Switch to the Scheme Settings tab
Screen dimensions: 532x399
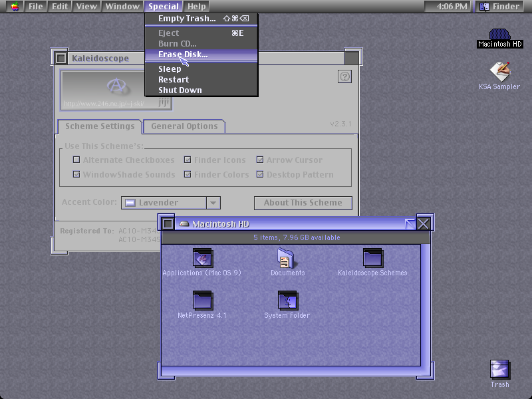pos(100,126)
